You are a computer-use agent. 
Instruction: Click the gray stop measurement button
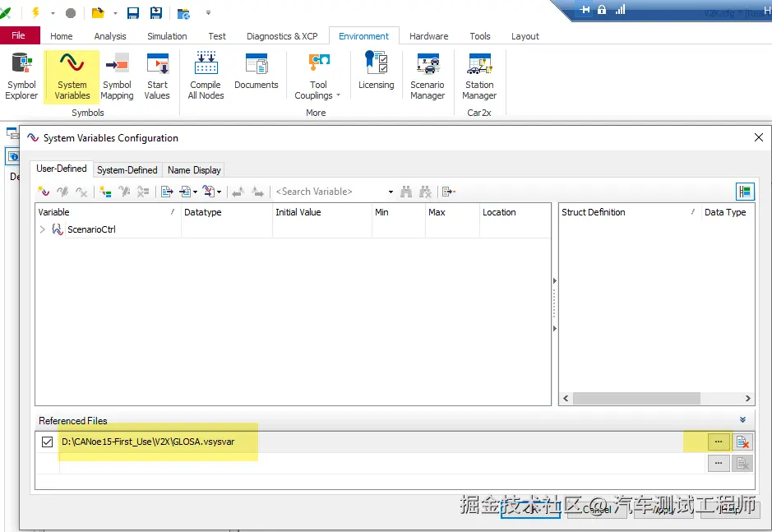(71, 13)
